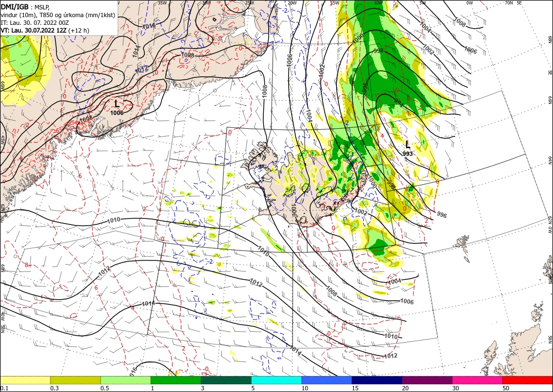Click the '0.1' legend scale value
The width and height of the screenshot is (553, 392).
point(3,388)
